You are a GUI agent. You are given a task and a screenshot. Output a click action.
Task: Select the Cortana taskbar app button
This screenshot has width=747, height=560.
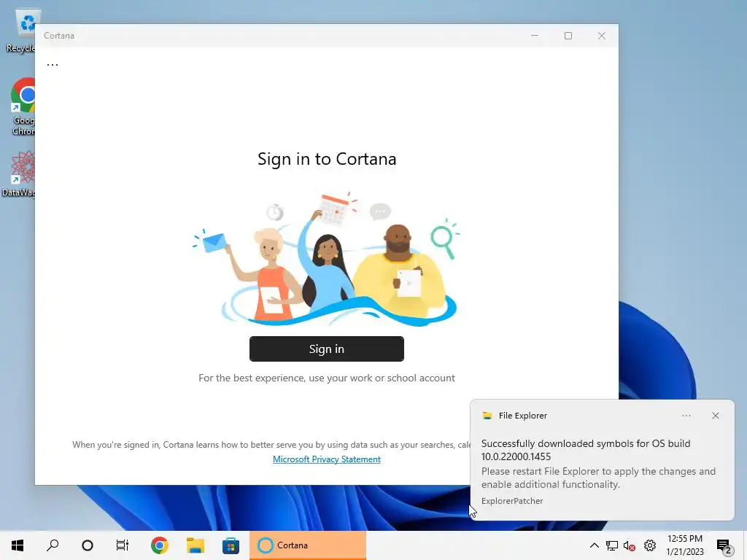pos(308,545)
